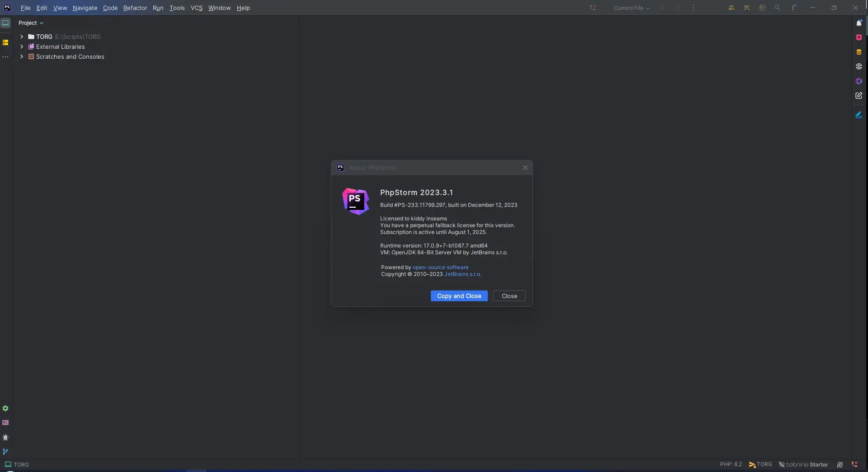
Task: Open the square-and-pencil edit icon in right sidebar
Action: pyautogui.click(x=859, y=96)
